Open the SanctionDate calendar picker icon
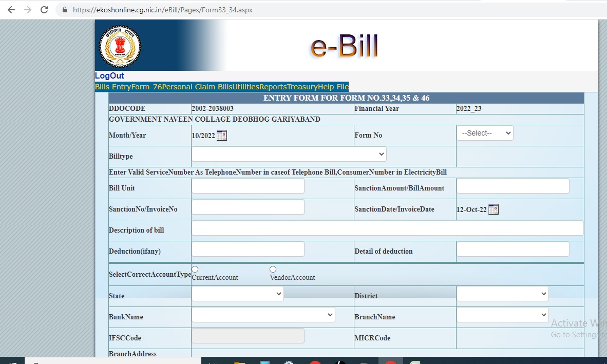Screen dimensions: 607x364 (x=493, y=209)
